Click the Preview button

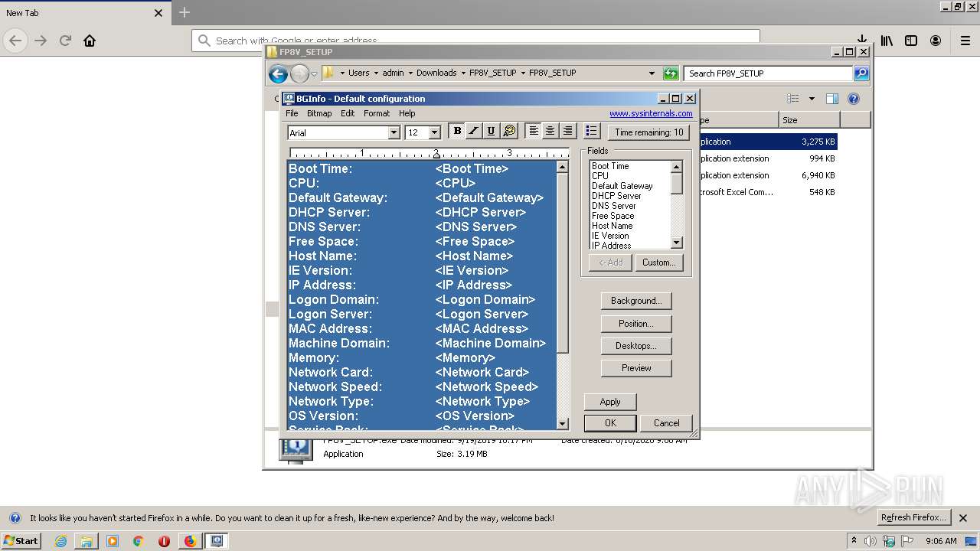tap(636, 368)
